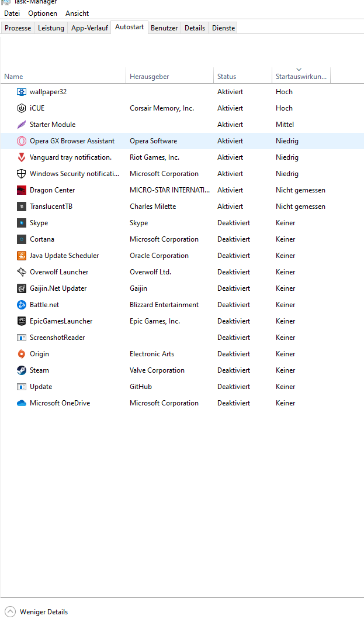Sort by the Herausgeber column header
The width and height of the screenshot is (364, 626).
(170, 76)
